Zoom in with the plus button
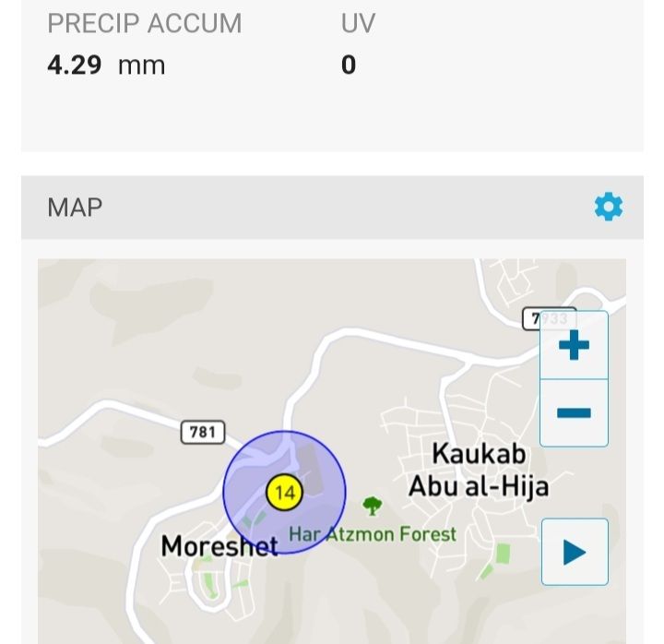This screenshot has height=644, width=664. [x=574, y=346]
